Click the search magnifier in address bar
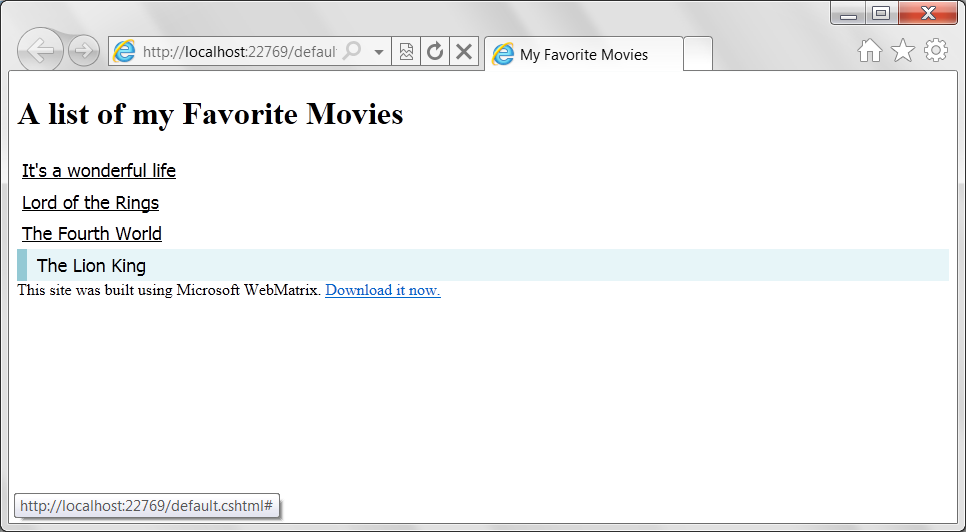966x532 pixels. pos(352,51)
